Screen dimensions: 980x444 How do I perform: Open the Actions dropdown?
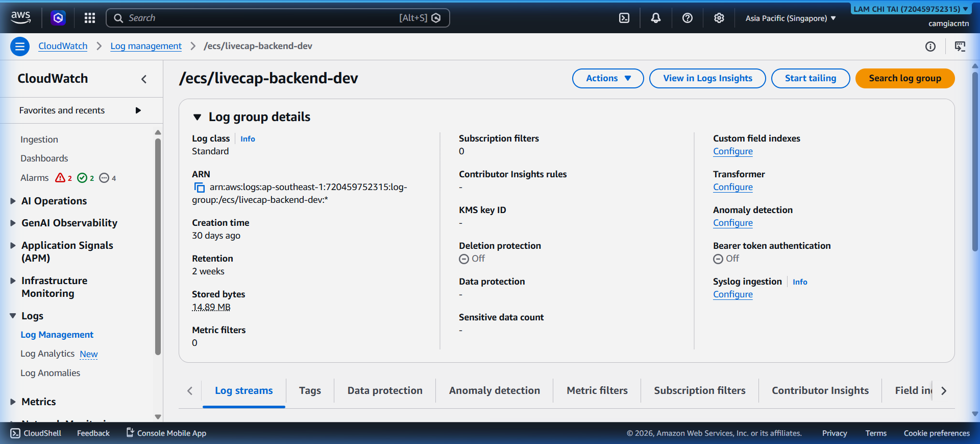608,78
